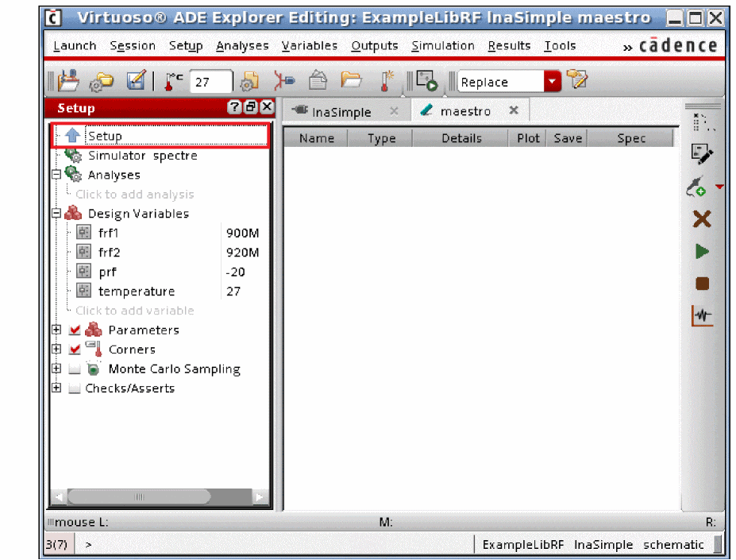Click the edit output pencil icon in sidebar
Viewport: 736px width, 560px height.
pos(702,154)
